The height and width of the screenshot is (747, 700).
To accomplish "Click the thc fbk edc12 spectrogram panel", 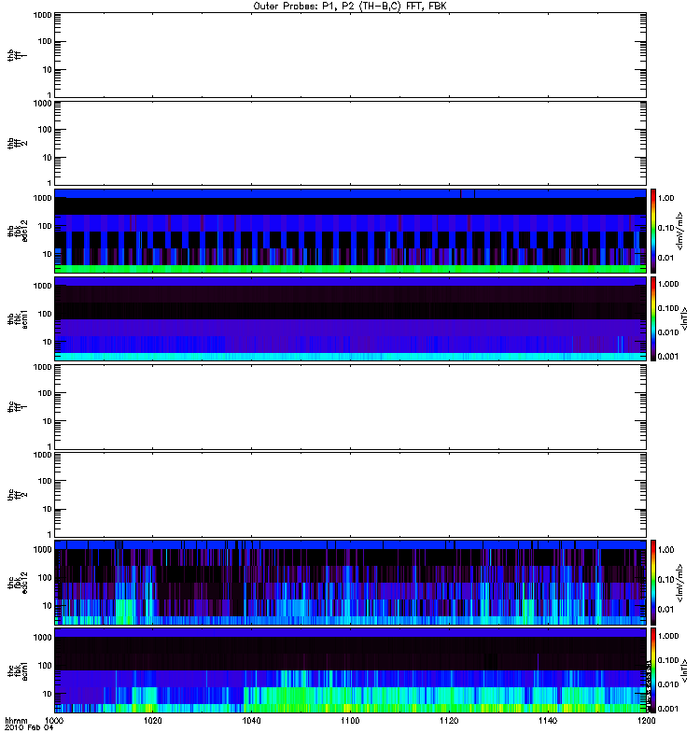I will tap(350, 583).
